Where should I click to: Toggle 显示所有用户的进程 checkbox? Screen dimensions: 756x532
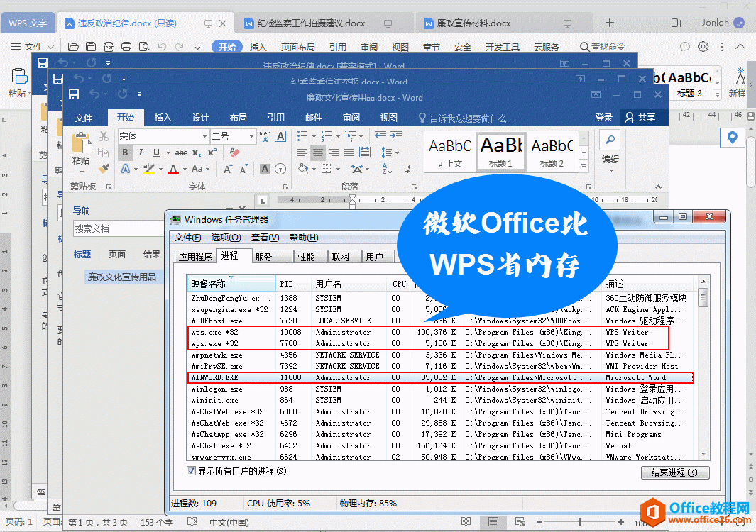tap(192, 471)
